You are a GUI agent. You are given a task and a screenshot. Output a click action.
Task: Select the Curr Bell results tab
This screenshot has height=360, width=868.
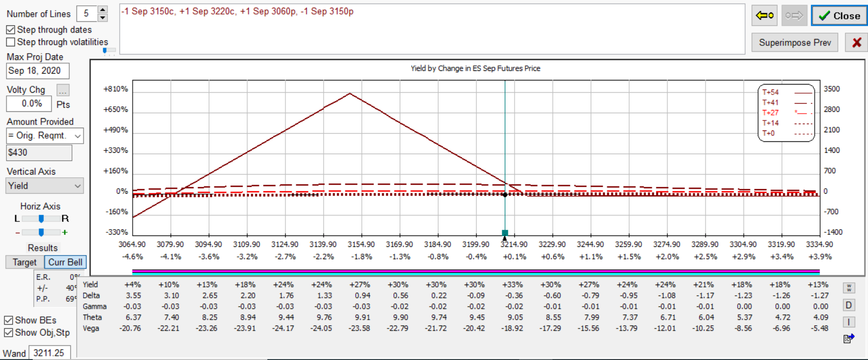click(x=65, y=262)
